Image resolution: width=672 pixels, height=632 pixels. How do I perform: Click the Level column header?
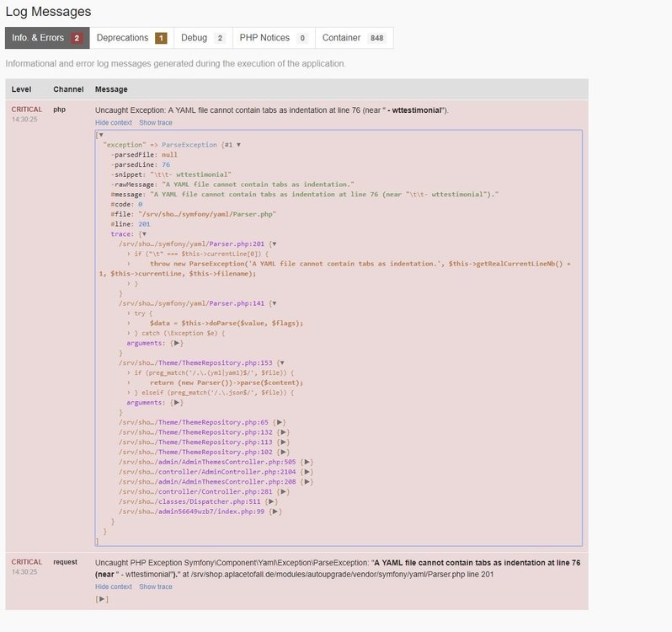[21, 89]
